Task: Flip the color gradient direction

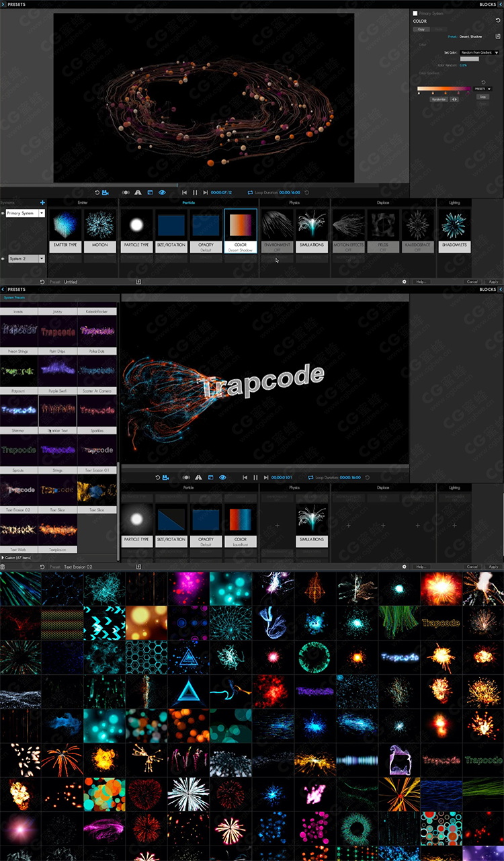Action: point(454,99)
